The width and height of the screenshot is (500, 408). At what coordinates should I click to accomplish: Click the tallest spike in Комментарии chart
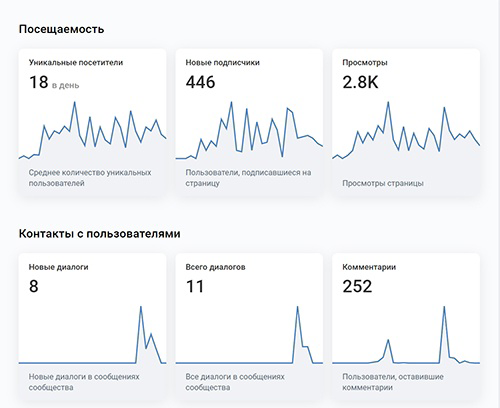[x=444, y=307]
